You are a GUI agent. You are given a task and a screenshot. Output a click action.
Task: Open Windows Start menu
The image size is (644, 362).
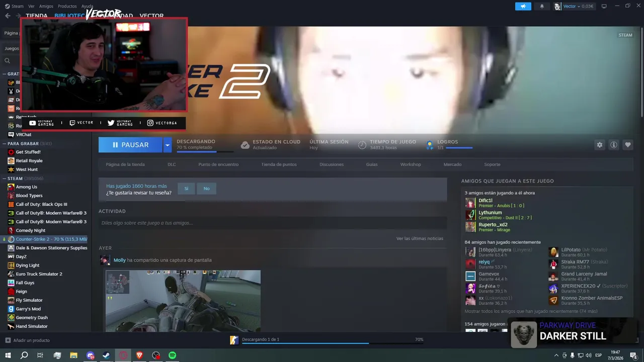[x=8, y=355]
